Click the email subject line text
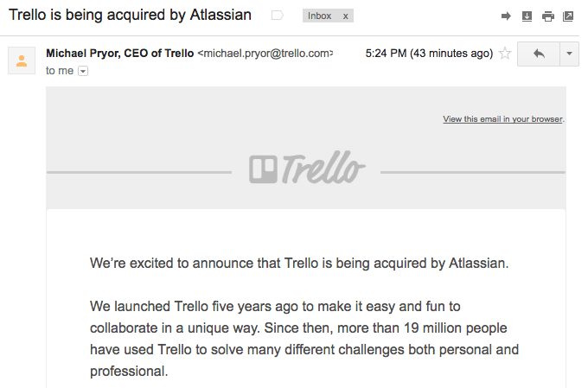This screenshot has width=588, height=388. point(130,16)
